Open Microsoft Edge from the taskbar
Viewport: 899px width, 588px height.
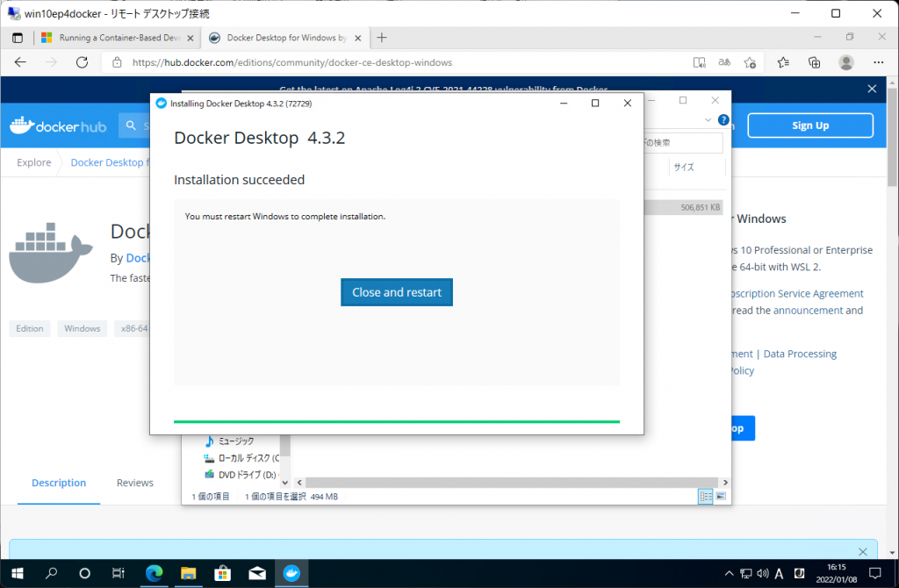154,573
